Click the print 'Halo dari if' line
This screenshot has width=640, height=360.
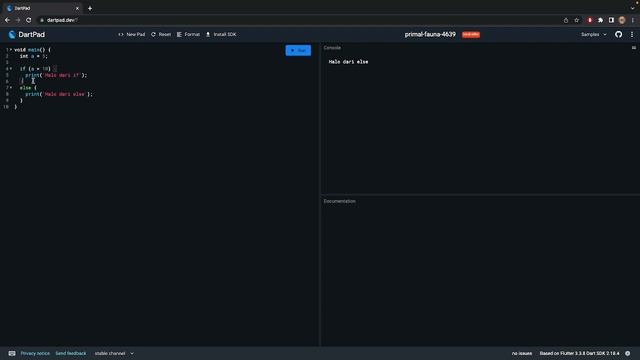(x=56, y=75)
